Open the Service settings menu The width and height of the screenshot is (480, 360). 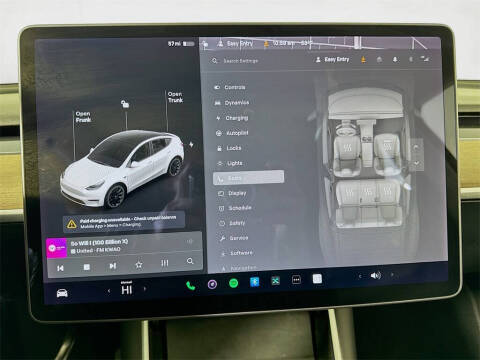point(234,238)
